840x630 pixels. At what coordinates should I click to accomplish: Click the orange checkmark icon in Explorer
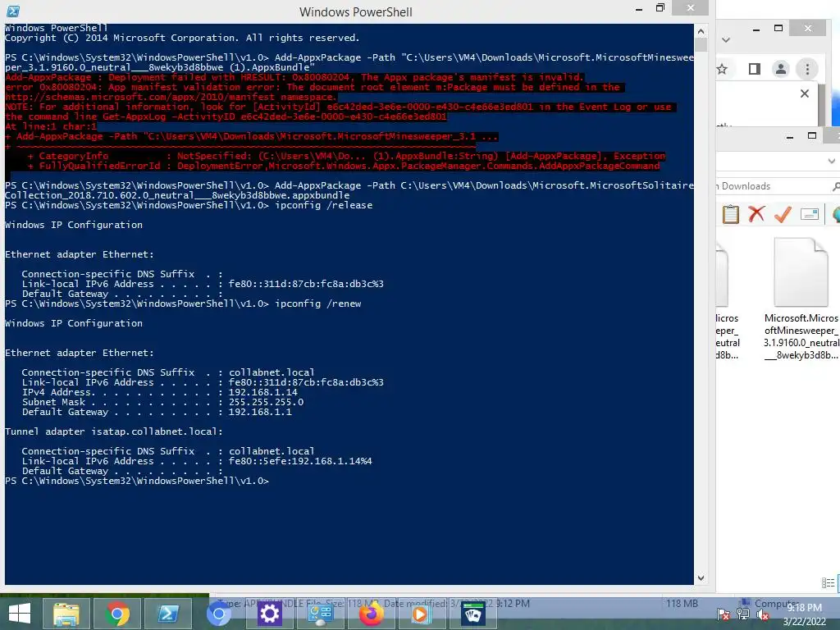tap(783, 214)
